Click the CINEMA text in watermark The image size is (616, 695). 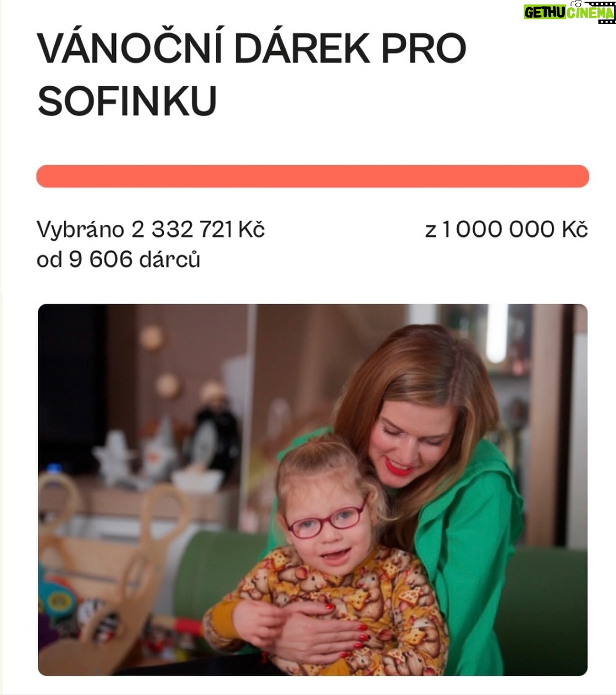590,13
